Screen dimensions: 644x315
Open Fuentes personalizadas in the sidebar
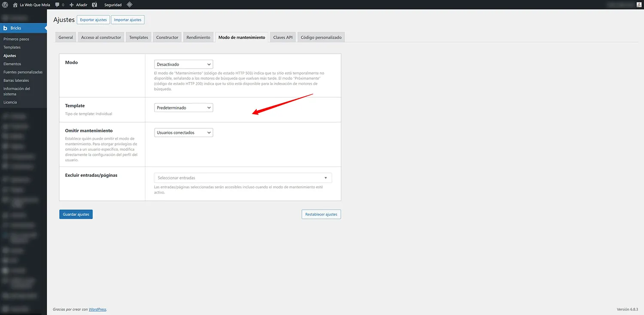[x=23, y=72]
